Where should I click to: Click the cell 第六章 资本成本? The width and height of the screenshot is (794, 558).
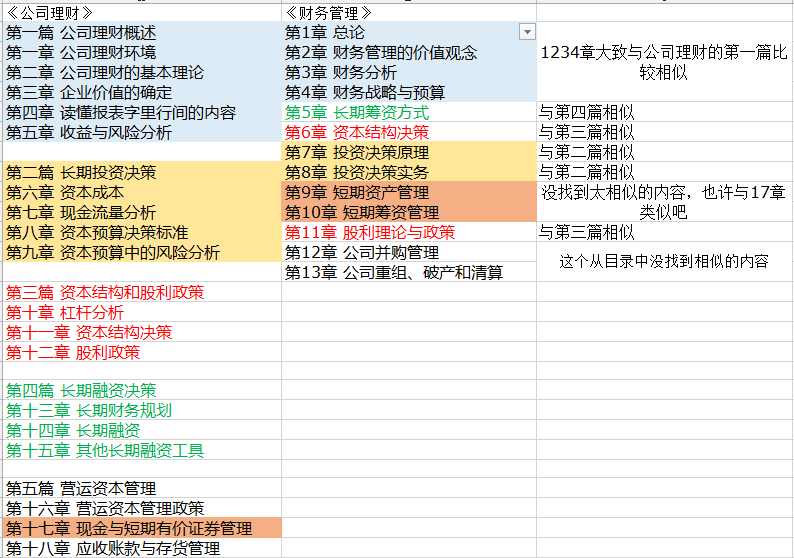point(142,192)
